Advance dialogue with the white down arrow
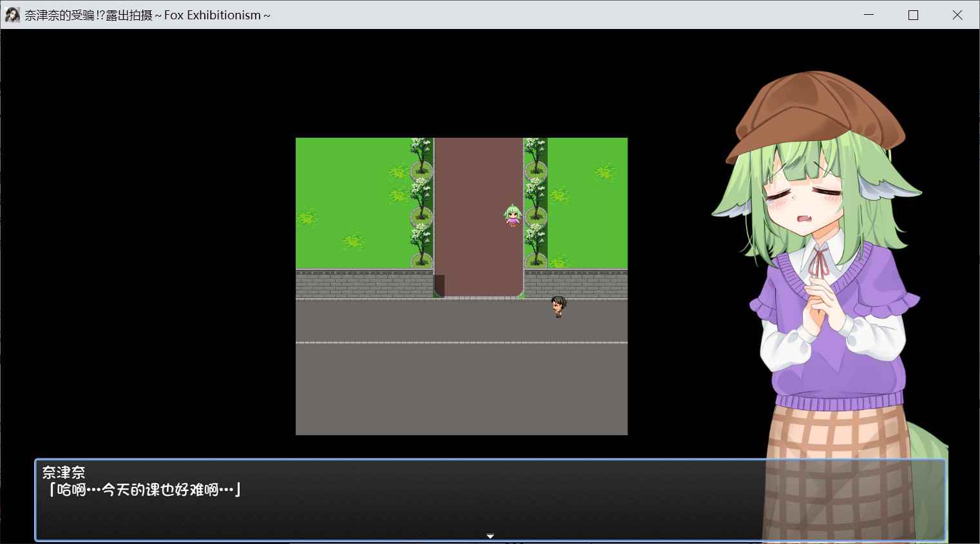The image size is (980, 544). [490, 536]
